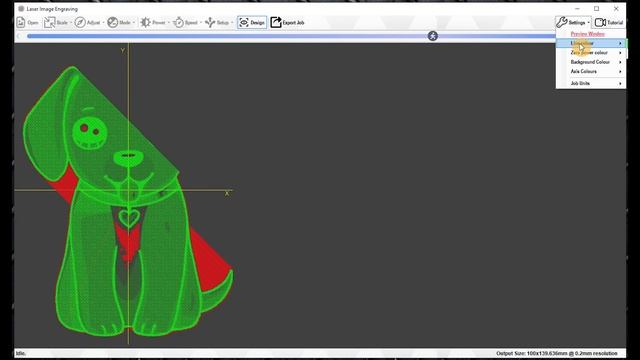This screenshot has height=360, width=640.
Task: Expand the Adjust dropdown arrow
Action: pos(103,22)
